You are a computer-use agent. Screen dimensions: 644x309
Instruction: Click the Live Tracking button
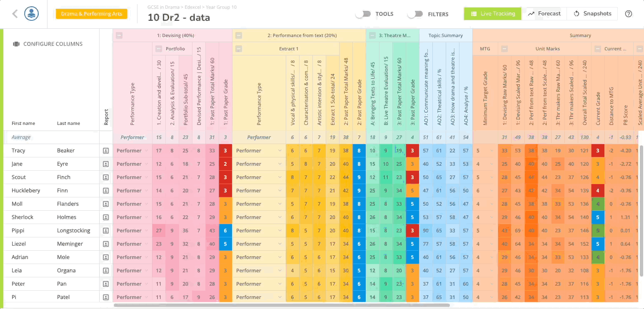[493, 14]
